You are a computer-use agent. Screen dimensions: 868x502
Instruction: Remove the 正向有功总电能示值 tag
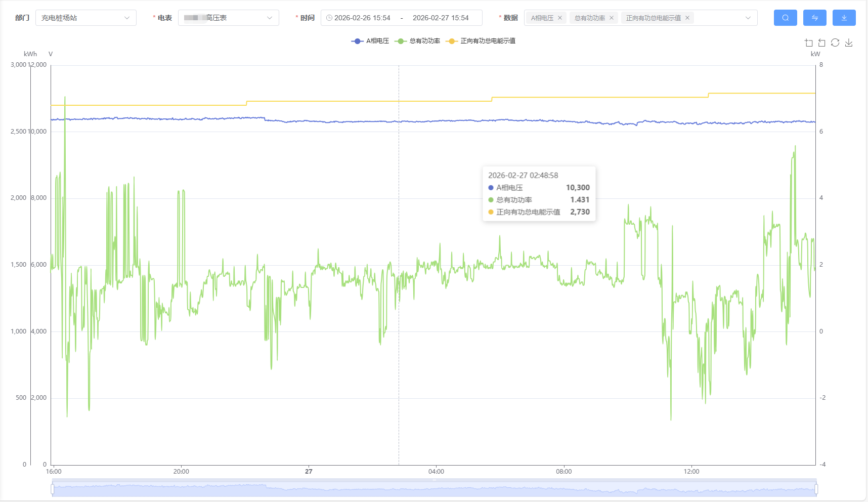click(687, 18)
